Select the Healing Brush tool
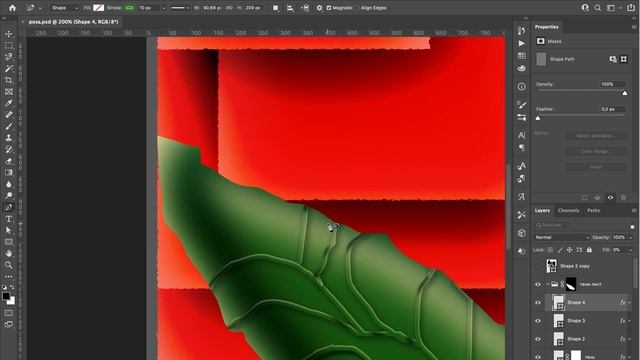The height and width of the screenshot is (360, 640). point(9,115)
